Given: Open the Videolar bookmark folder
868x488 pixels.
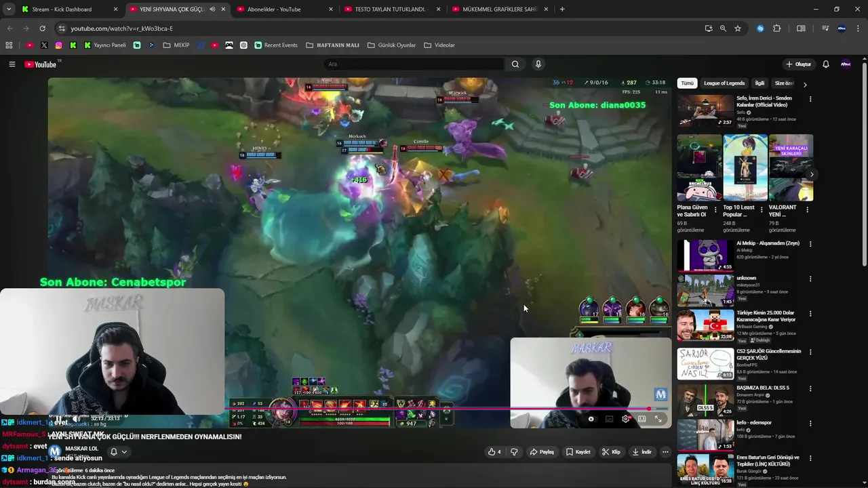Looking at the screenshot, I should coord(439,45).
